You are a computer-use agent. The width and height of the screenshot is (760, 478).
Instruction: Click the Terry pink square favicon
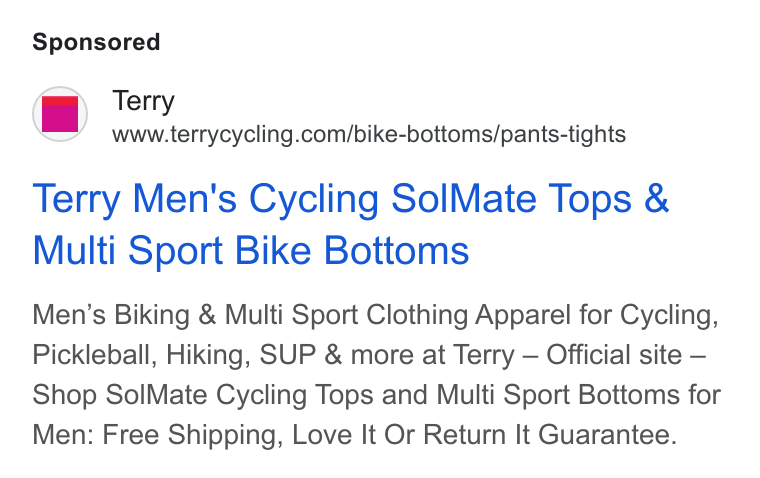point(60,114)
